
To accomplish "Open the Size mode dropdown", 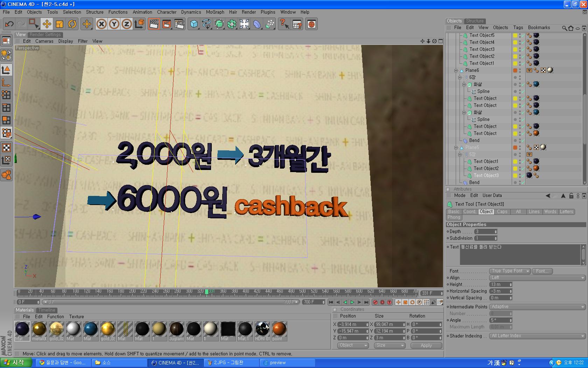I will click(390, 345).
